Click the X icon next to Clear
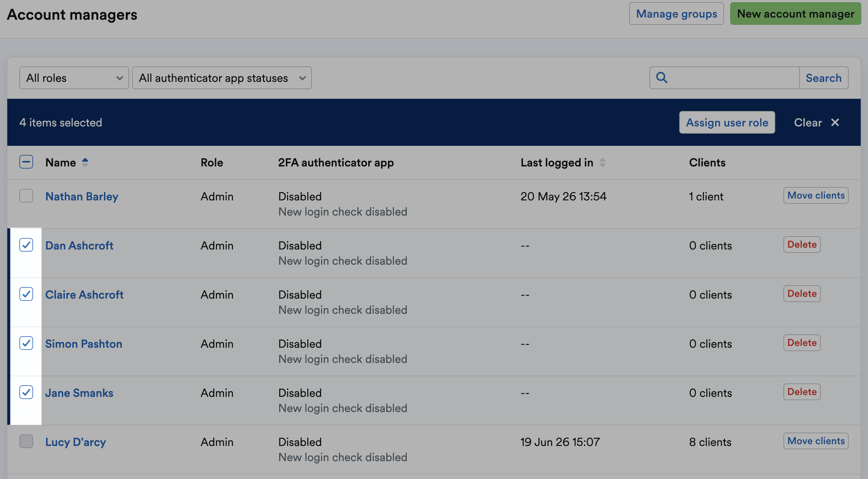This screenshot has width=868, height=479. pyautogui.click(x=835, y=122)
